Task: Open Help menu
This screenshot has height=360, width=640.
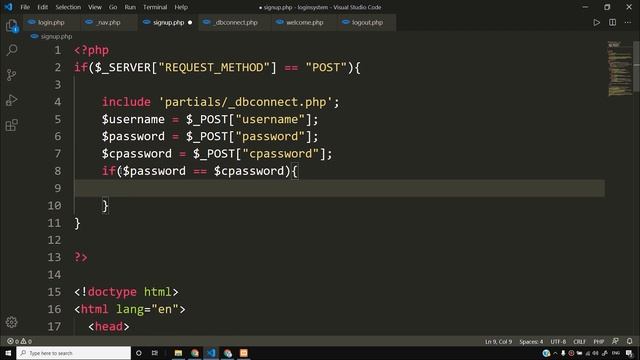Action: pos(181,7)
